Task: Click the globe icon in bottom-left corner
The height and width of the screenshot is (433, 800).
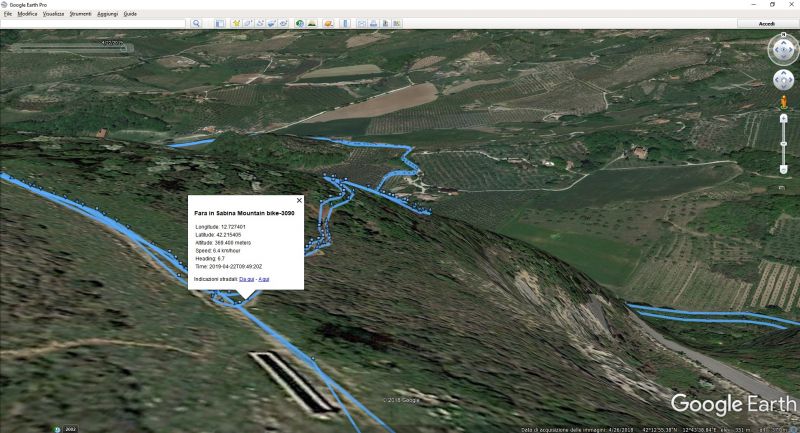Action: pos(57,429)
